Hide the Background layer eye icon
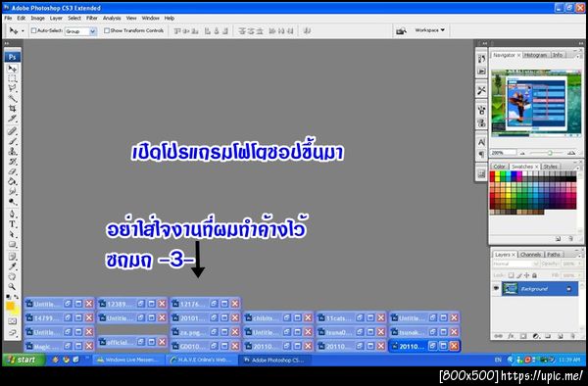The width and height of the screenshot is (588, 386). [496, 288]
